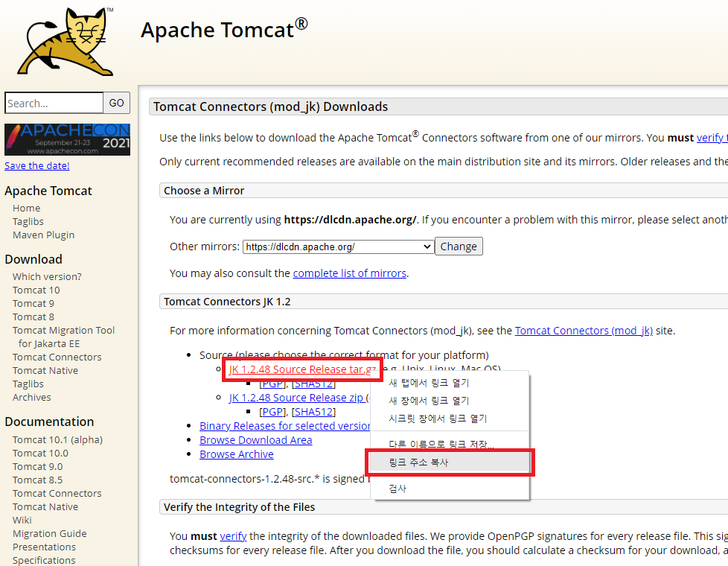Viewport: 728px width, 566px height.
Task: Click the Change mirror button
Action: [459, 247]
